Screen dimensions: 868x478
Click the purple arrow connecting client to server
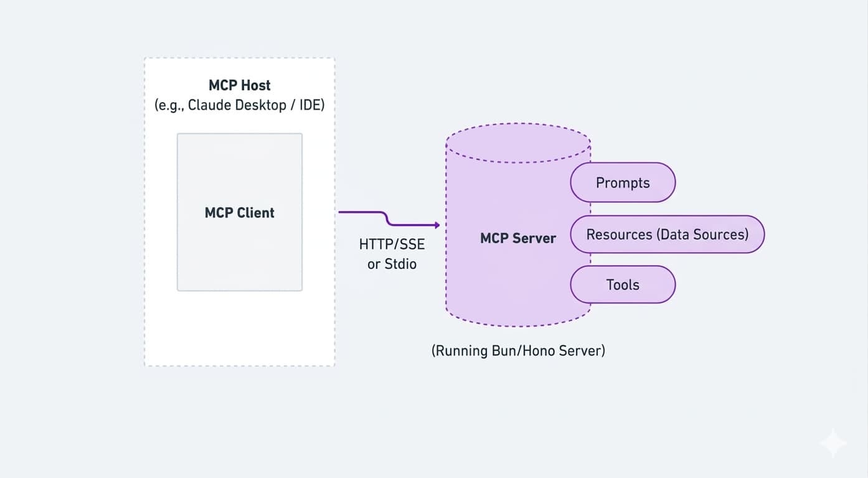coord(389,218)
